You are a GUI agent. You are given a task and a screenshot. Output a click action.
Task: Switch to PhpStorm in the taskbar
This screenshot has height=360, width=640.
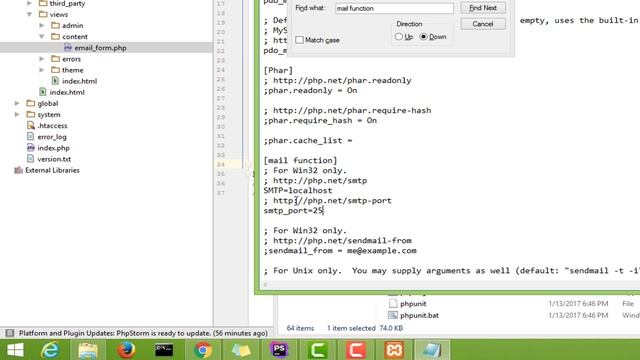(279, 350)
